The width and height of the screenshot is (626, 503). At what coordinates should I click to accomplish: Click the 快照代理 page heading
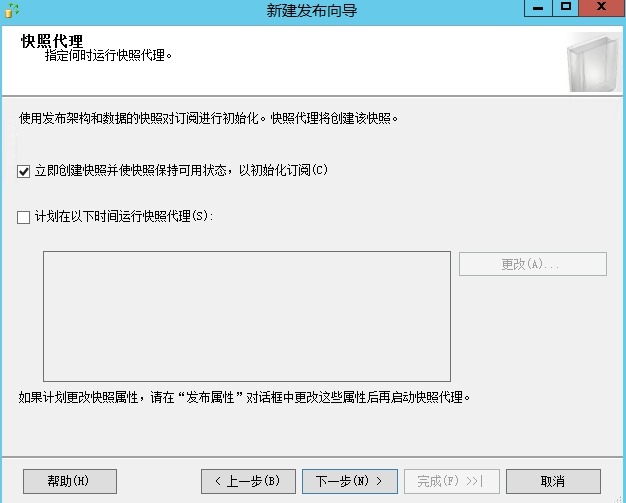tap(52, 42)
